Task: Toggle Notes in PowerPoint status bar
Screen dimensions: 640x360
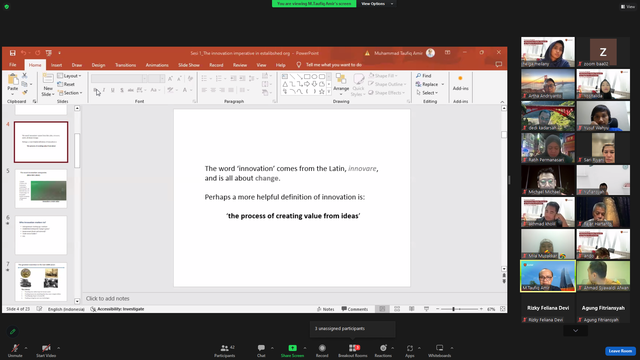Action: click(x=325, y=309)
